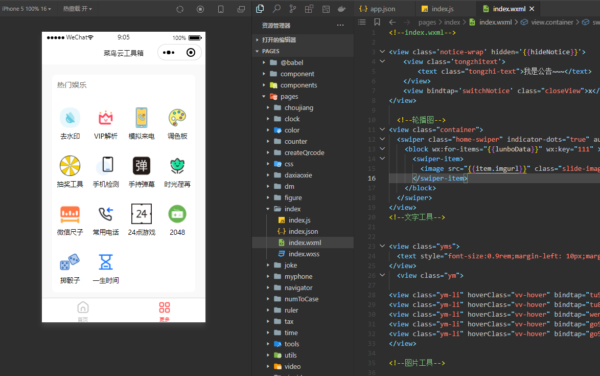Click the components folder
The image size is (600, 376).
(298, 85)
